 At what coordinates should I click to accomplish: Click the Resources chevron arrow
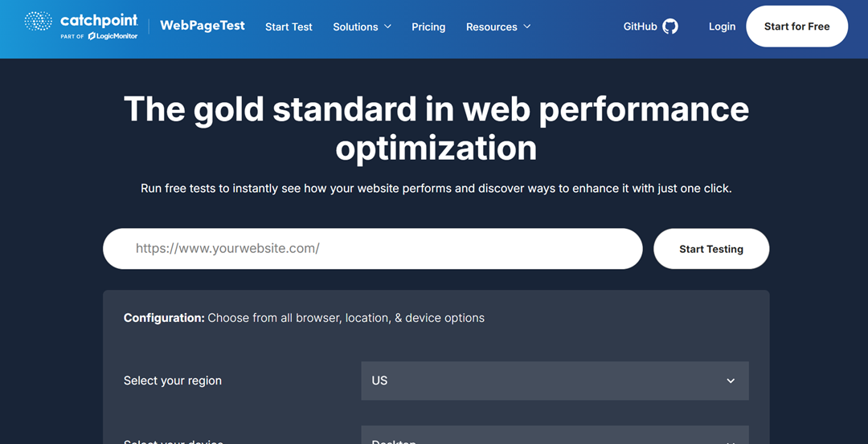tap(527, 26)
